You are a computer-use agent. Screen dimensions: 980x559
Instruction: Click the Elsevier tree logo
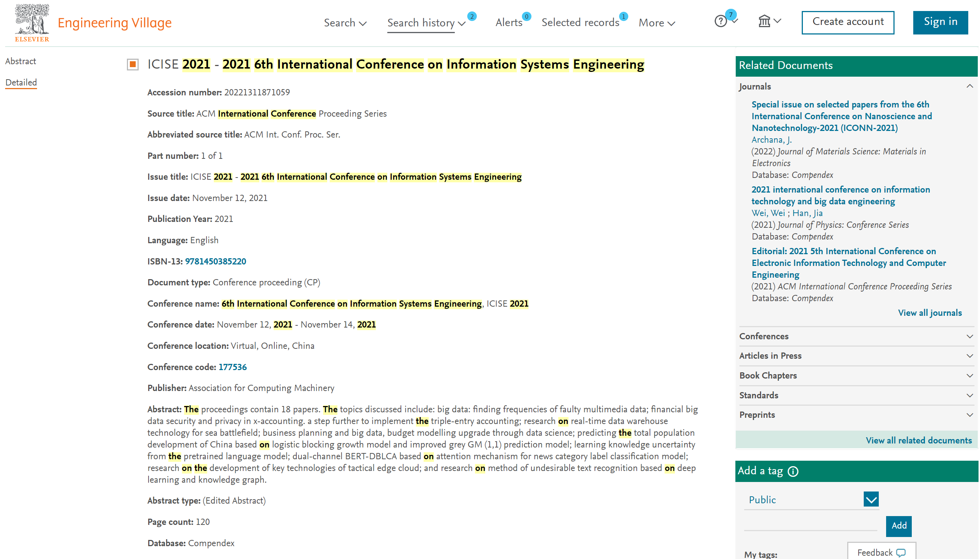[x=32, y=22]
